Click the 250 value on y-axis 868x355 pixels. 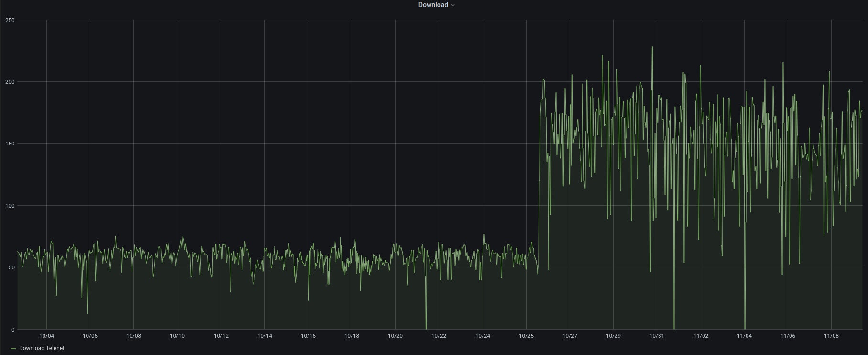click(10, 20)
